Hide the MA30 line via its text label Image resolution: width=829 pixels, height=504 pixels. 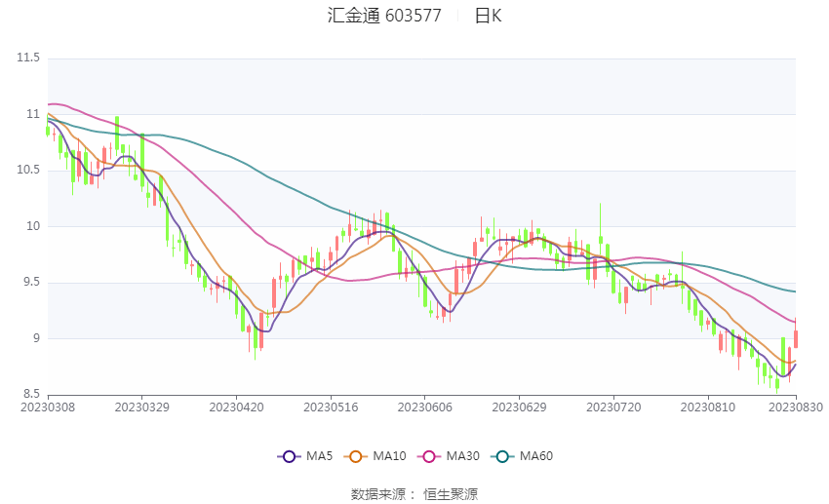click(461, 456)
